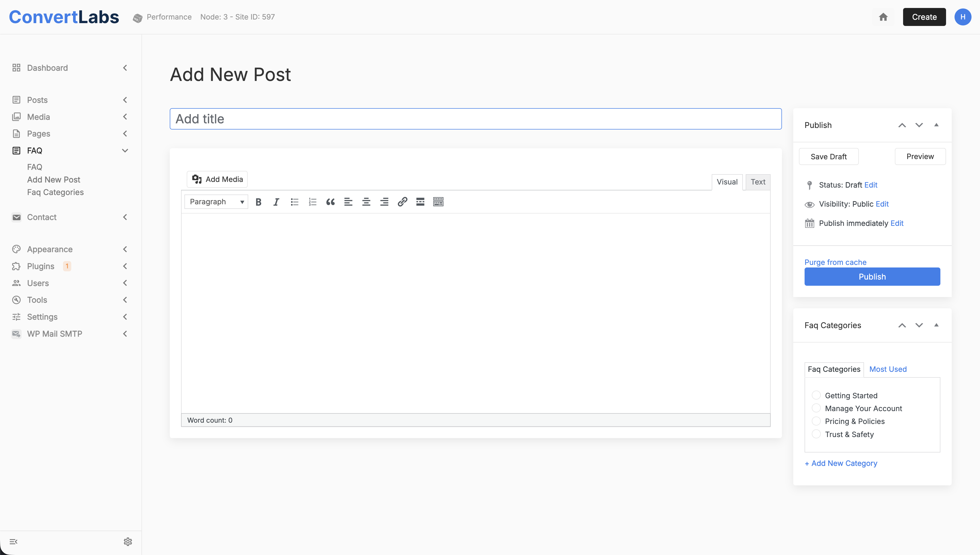The image size is (980, 555).
Task: Click the insert link icon
Action: point(402,202)
